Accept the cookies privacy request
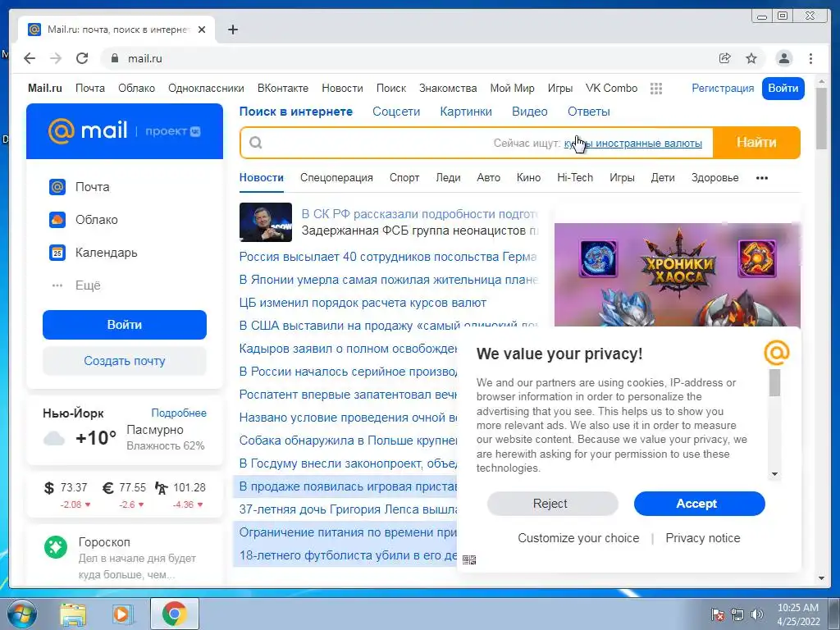The height and width of the screenshot is (630, 840). coord(699,504)
